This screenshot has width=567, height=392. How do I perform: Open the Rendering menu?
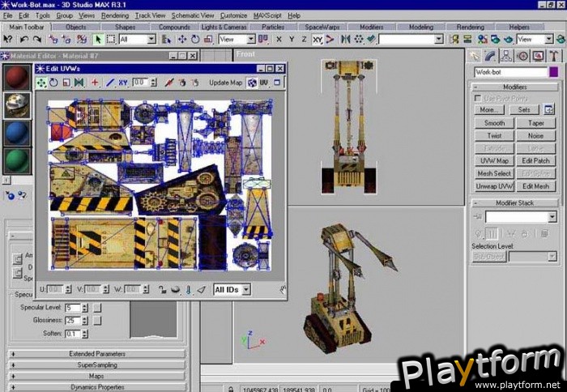(115, 15)
